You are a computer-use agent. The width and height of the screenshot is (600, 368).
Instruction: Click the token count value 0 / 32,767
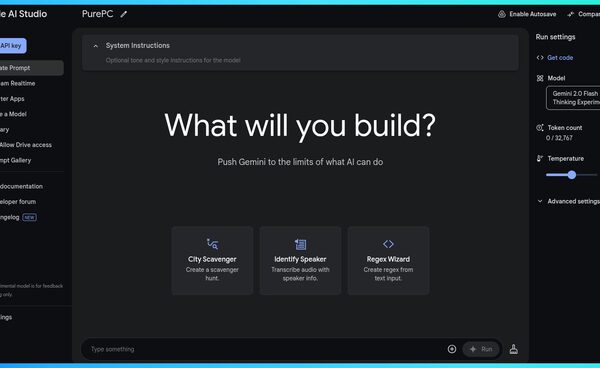559,138
